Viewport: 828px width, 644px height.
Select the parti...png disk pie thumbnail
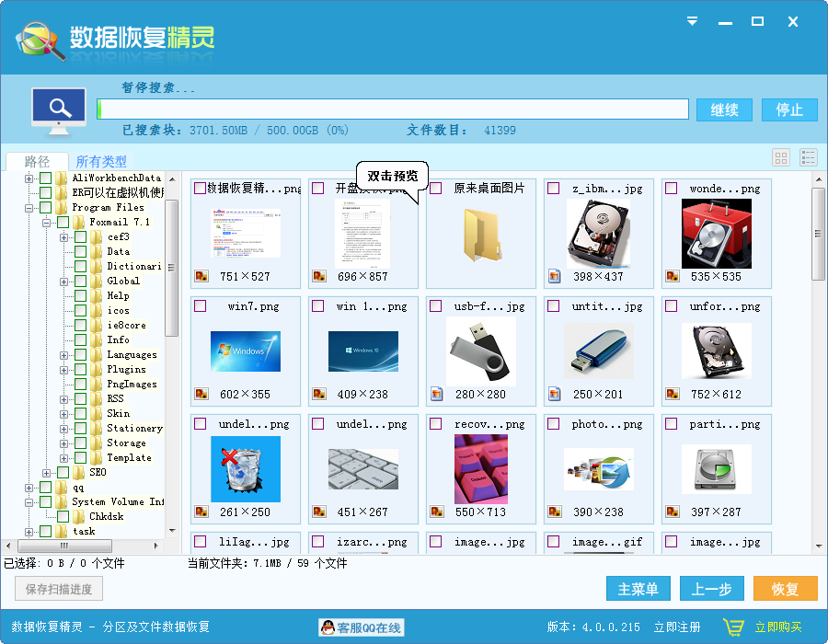point(716,469)
